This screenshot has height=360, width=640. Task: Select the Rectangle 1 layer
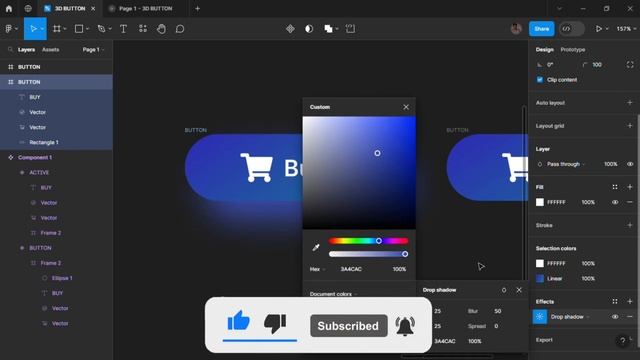click(44, 142)
